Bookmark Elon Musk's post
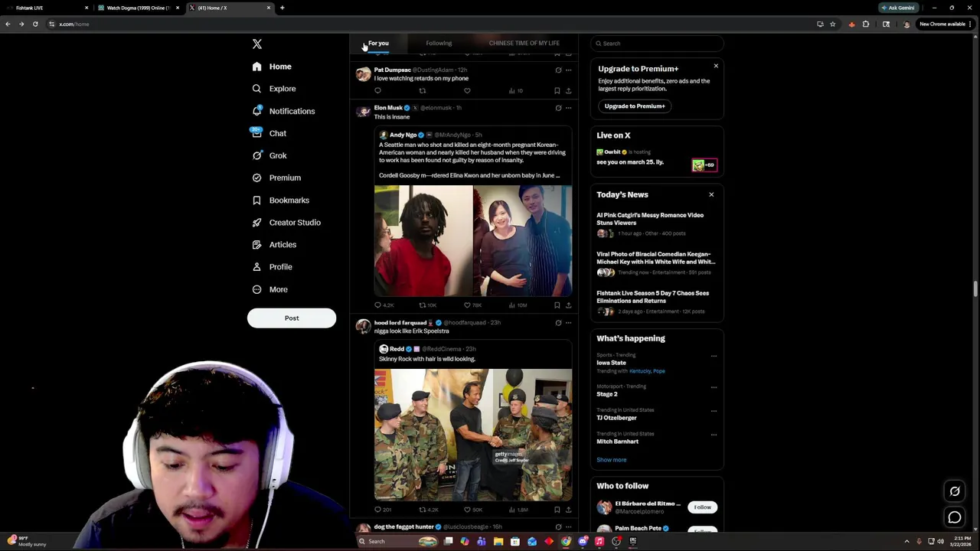The width and height of the screenshot is (980, 551). click(557, 305)
